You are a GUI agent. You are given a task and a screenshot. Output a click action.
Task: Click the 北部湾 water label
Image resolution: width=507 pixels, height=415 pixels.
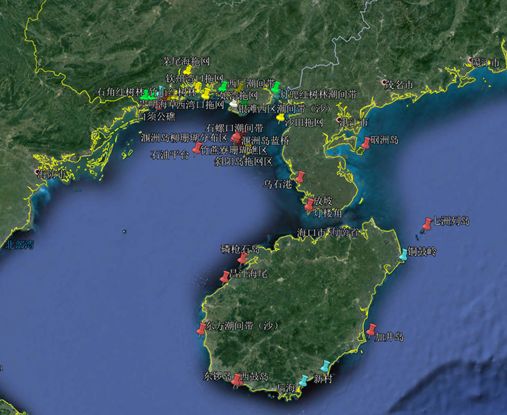tap(20, 245)
